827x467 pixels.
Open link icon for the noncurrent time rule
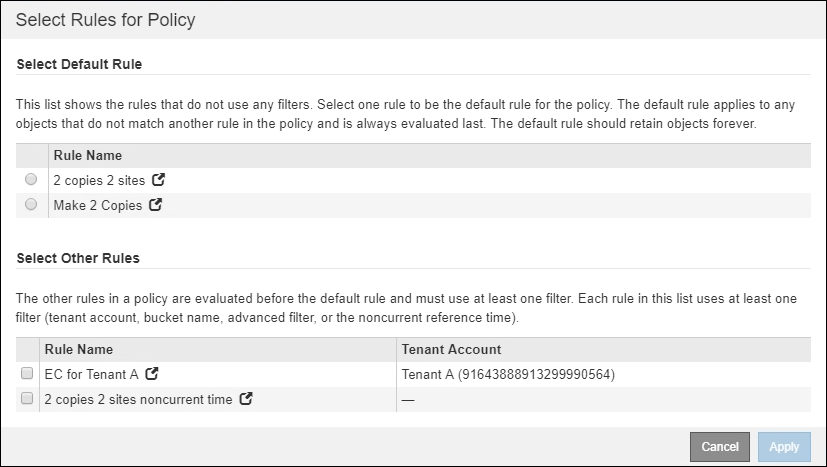coord(246,399)
